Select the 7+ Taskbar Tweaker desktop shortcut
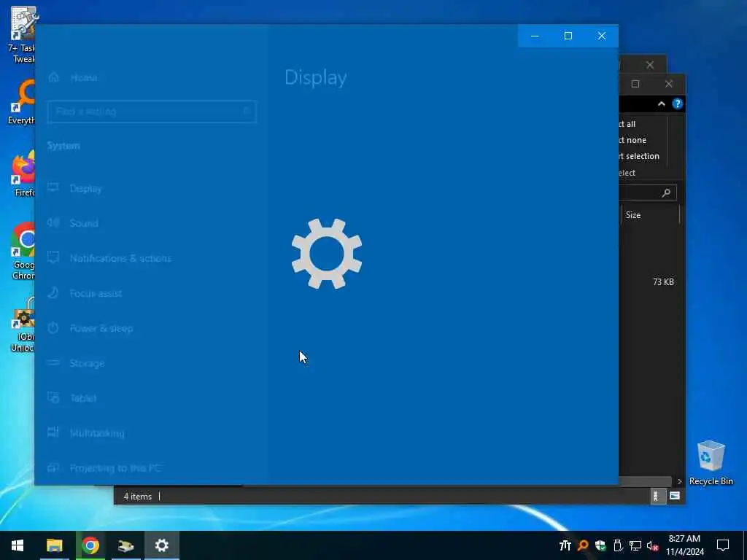 21,35
